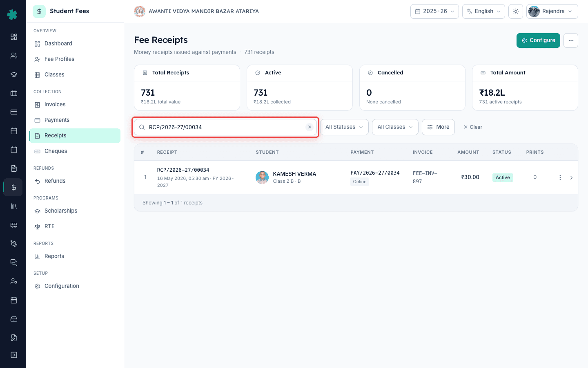Open the More filters button
Image resolution: width=588 pixels, height=368 pixels.
pyautogui.click(x=438, y=127)
